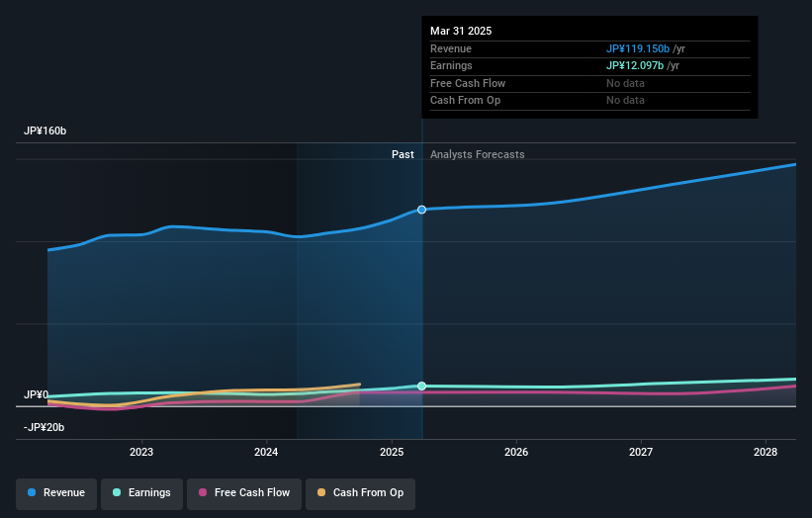Click the Analysts Forecasts label
Screen dimensions: 812x518
tap(478, 154)
